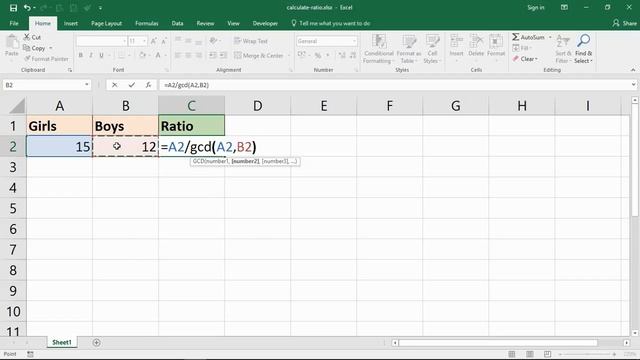This screenshot has height=360, width=640.
Task: Collapse the ribbon with the caret
Action: tap(633, 70)
